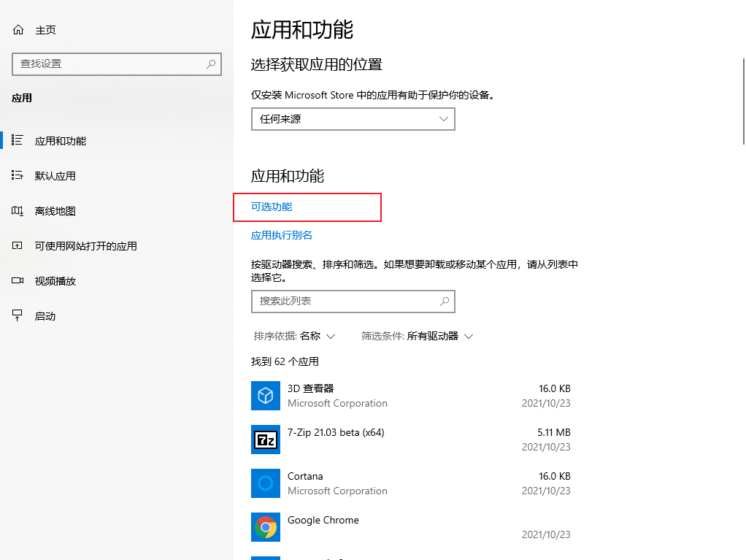The height and width of the screenshot is (560, 746).
Task: Select the Cortana app entry
Action: [411, 483]
